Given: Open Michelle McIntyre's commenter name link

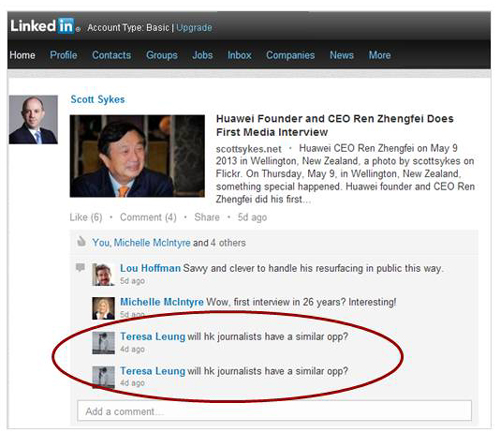Looking at the screenshot, I should (x=162, y=302).
